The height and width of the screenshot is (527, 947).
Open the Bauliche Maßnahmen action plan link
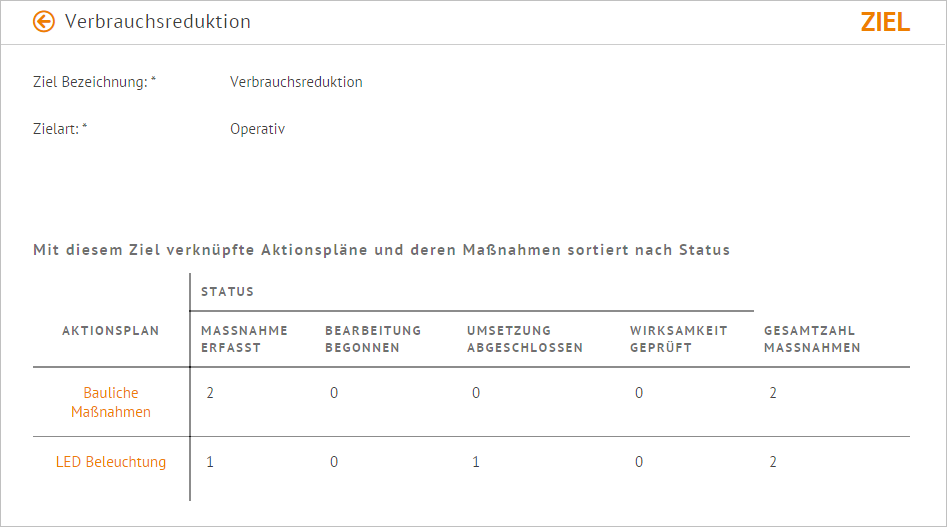coord(111,402)
